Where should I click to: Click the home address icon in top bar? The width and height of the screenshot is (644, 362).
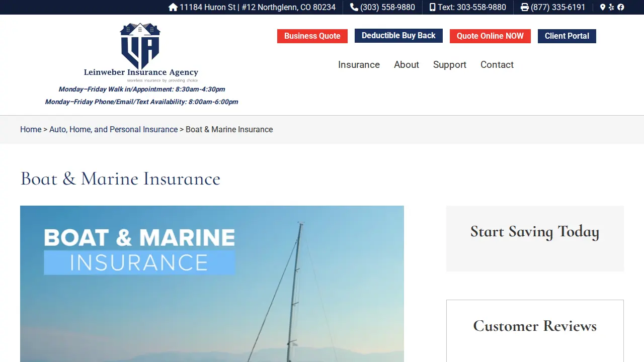tap(173, 7)
